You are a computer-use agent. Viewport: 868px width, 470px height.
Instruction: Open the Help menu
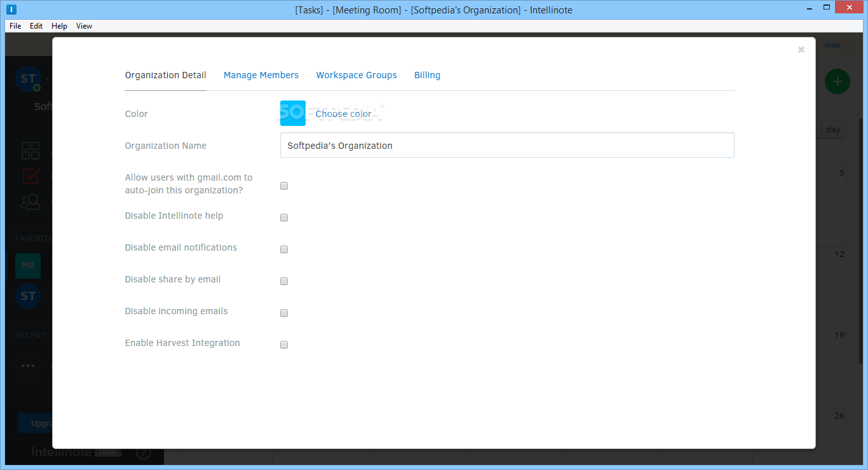pos(59,26)
